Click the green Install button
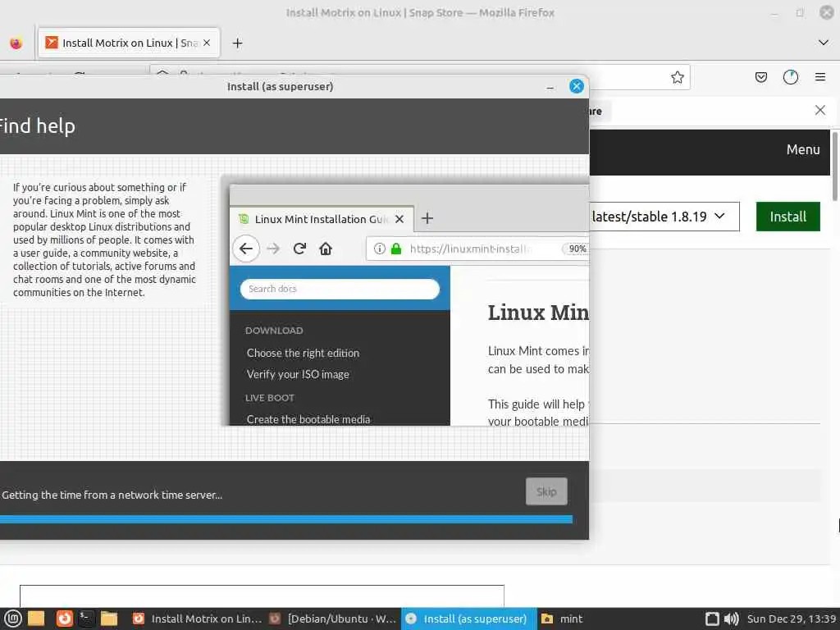The image size is (840, 630). tap(788, 217)
